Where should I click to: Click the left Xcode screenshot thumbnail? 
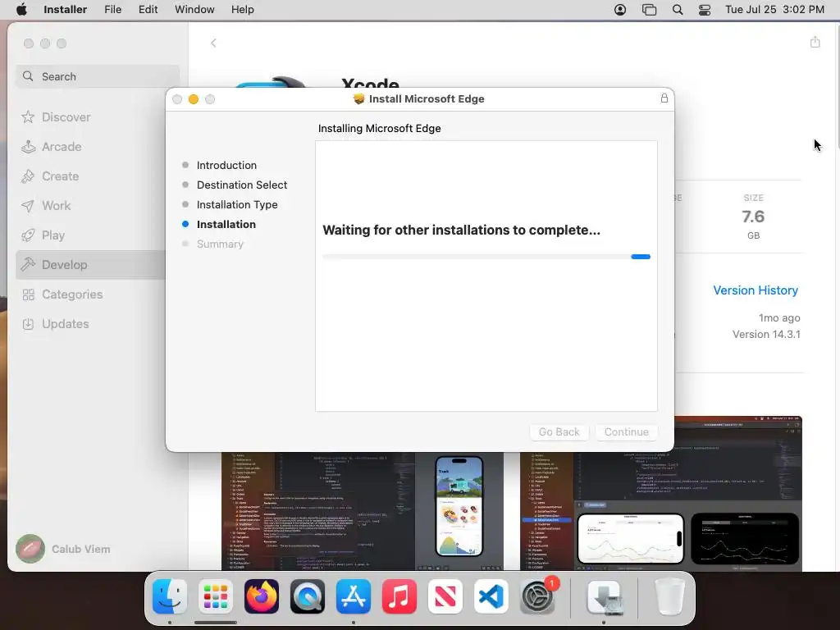click(362, 510)
